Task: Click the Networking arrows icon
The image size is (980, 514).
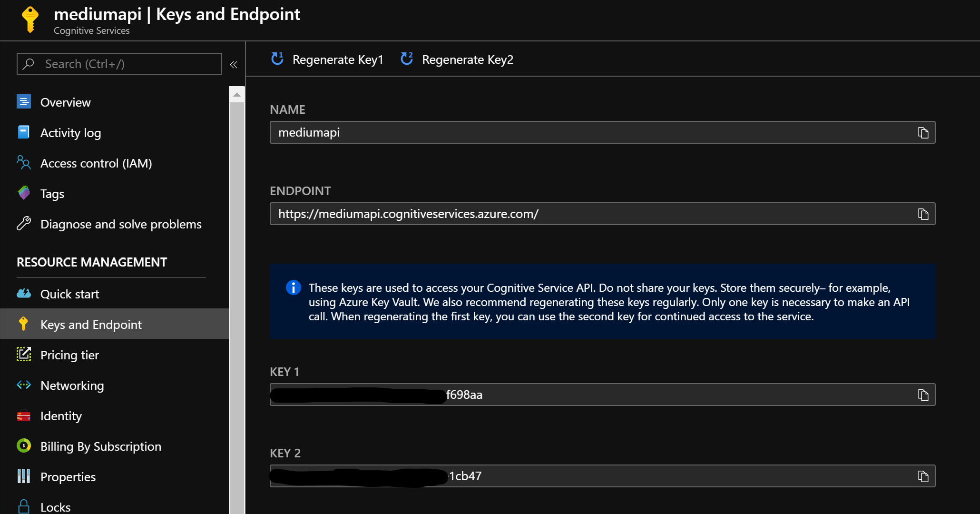Action: (x=24, y=385)
